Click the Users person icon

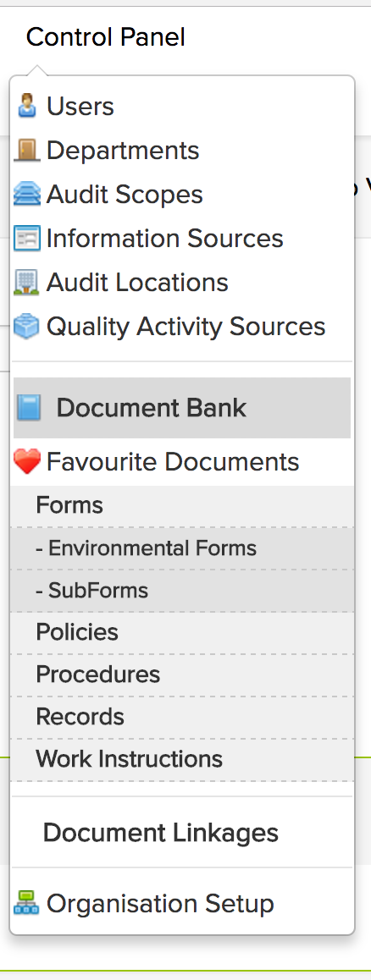pos(27,106)
